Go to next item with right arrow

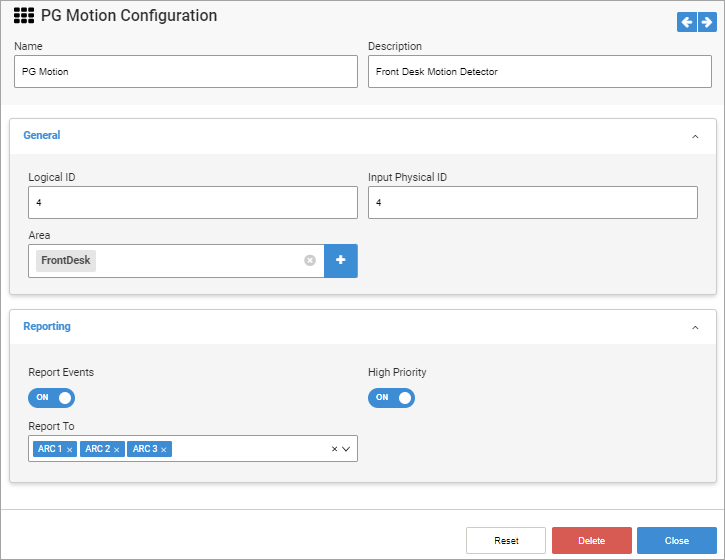706,22
